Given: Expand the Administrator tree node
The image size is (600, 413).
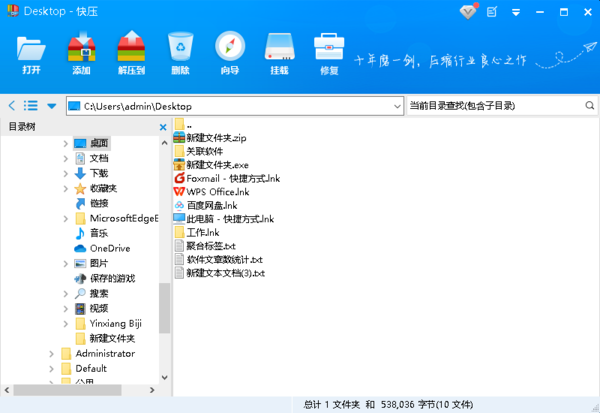Looking at the screenshot, I should [x=51, y=354].
